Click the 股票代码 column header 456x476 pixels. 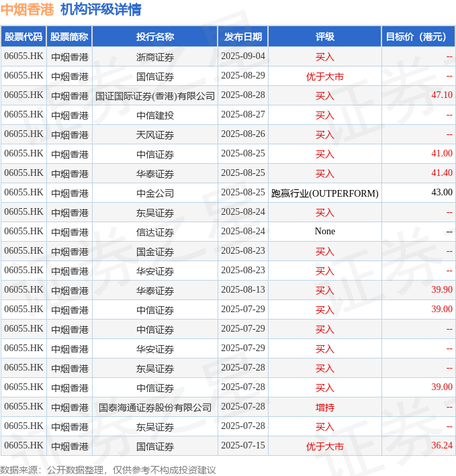coord(24,37)
